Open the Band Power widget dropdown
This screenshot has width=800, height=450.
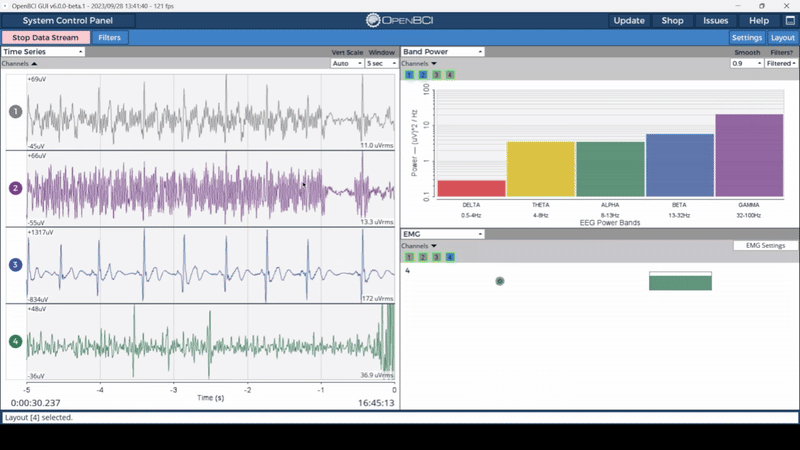pos(442,52)
